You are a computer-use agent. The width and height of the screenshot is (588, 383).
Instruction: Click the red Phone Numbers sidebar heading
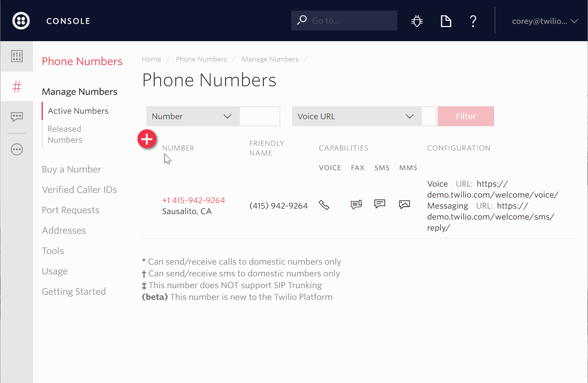[82, 61]
